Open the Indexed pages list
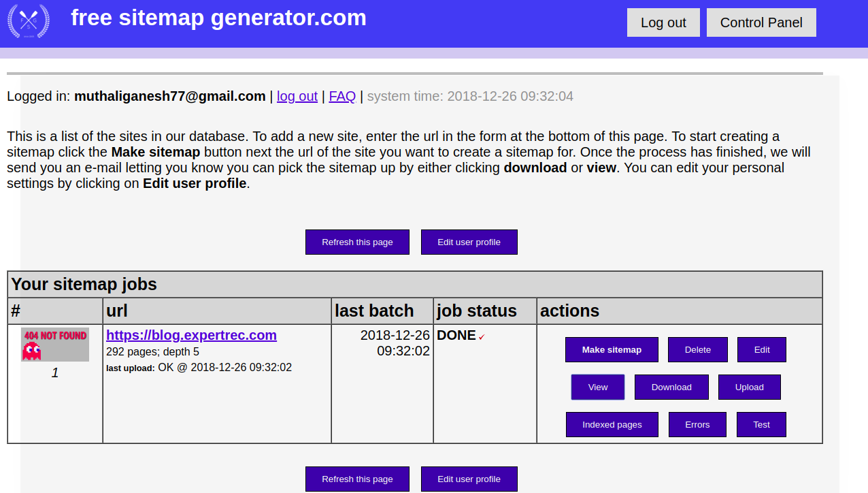The height and width of the screenshot is (493, 868). [x=612, y=424]
